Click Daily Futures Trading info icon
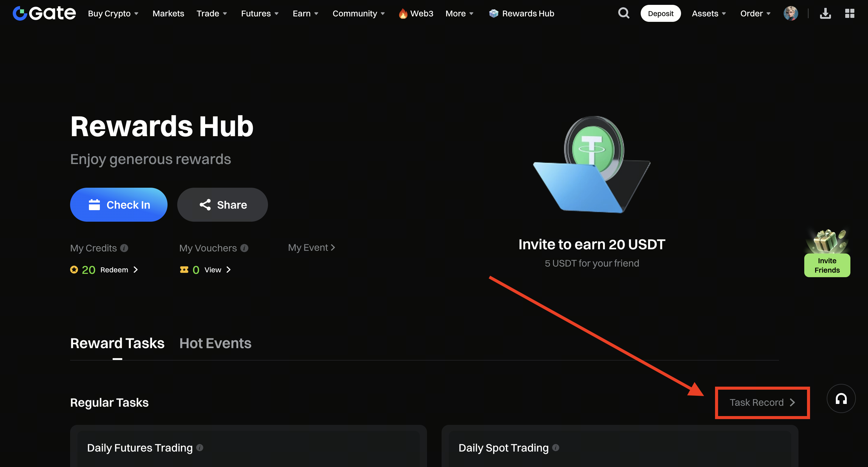 pos(200,448)
